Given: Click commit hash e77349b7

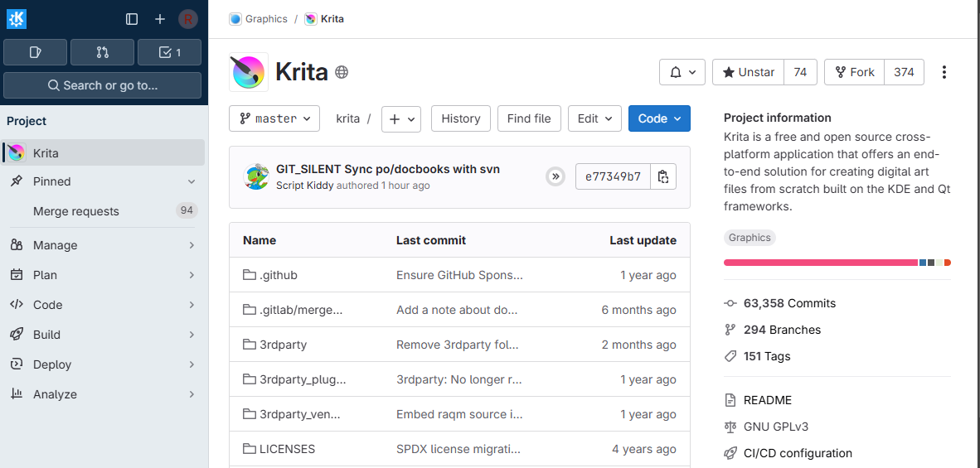Looking at the screenshot, I should click(x=614, y=176).
